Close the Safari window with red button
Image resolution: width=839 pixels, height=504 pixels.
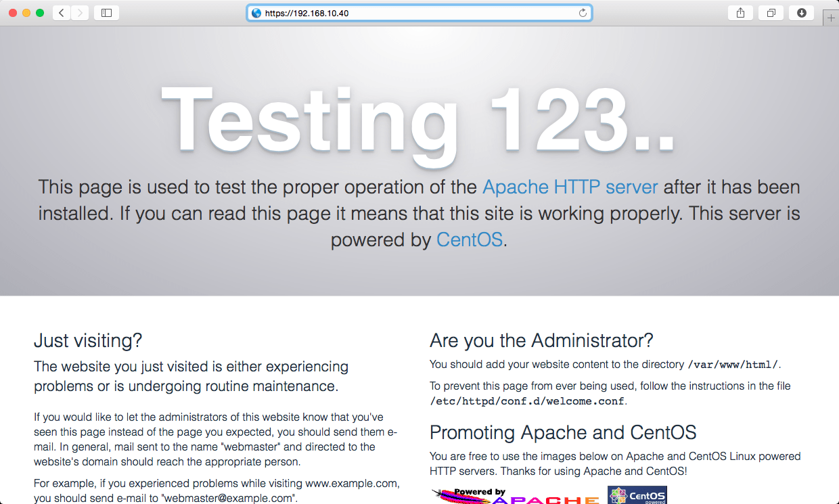point(14,13)
